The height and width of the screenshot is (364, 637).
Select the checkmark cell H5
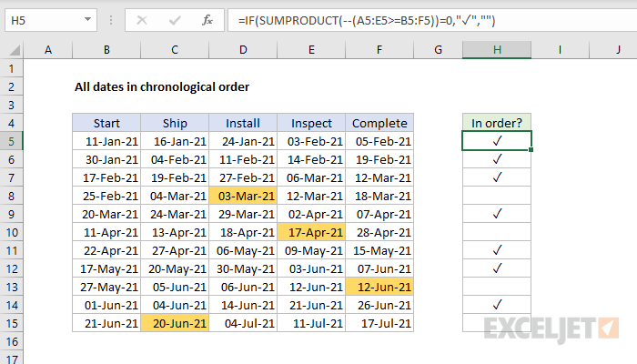pyautogui.click(x=497, y=141)
